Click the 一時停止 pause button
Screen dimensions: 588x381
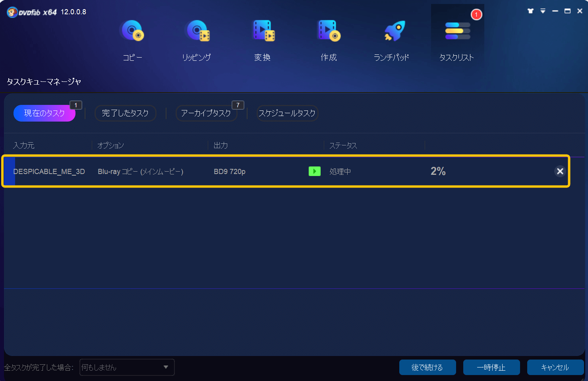click(x=491, y=367)
